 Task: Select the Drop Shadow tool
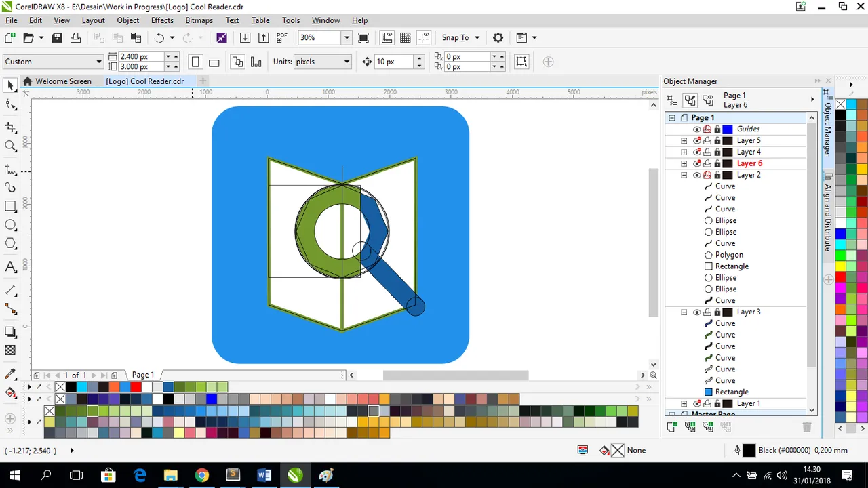(x=10, y=331)
